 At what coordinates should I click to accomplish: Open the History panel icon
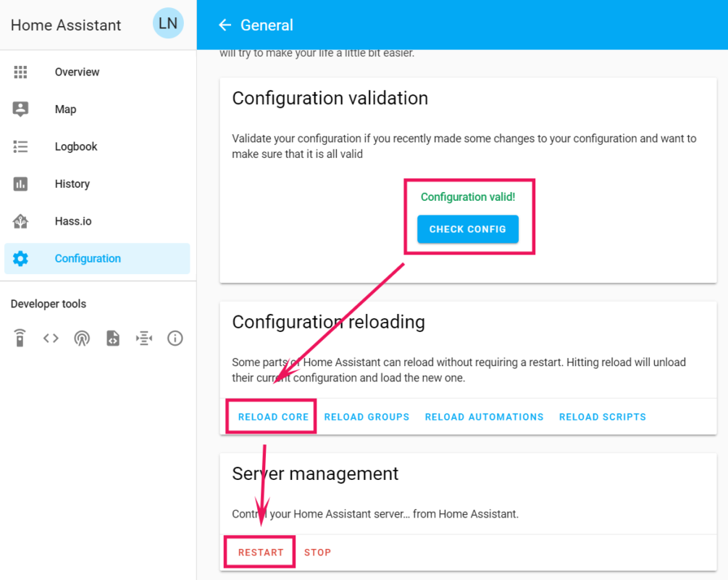(20, 183)
